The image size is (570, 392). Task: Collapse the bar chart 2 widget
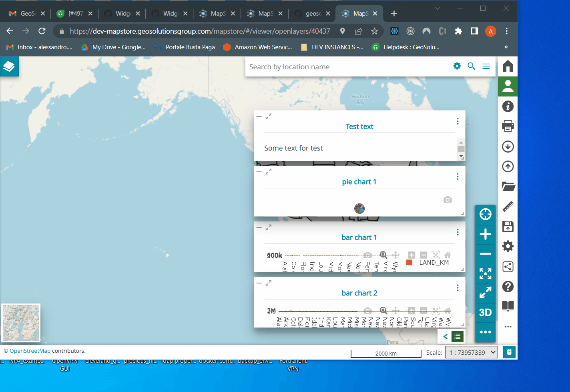click(x=259, y=283)
